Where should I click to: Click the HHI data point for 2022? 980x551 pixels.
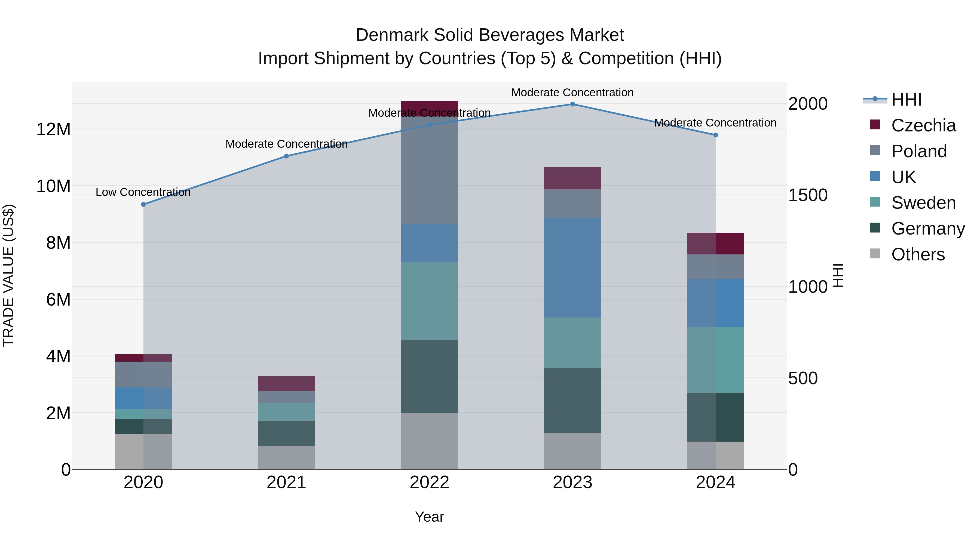(x=430, y=125)
